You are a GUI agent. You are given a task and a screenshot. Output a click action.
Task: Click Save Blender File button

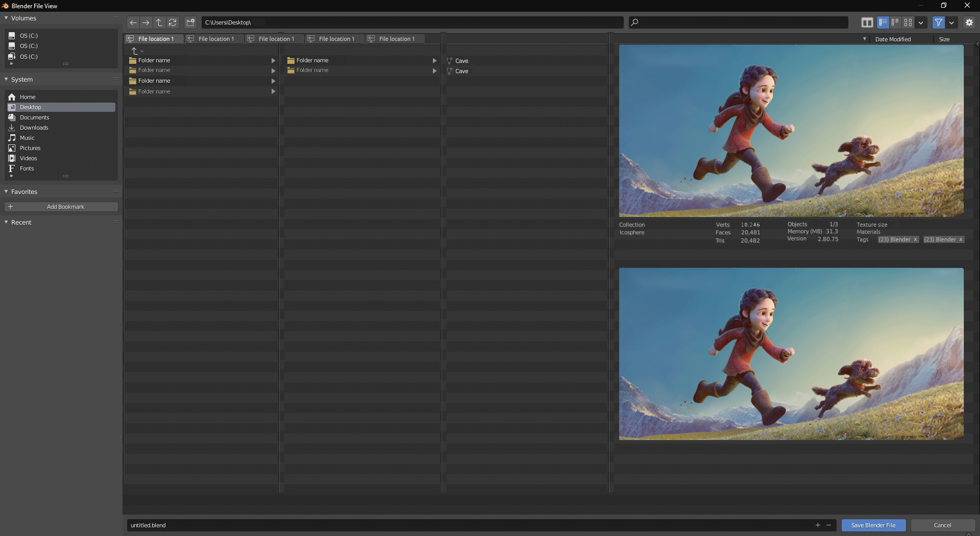point(873,525)
